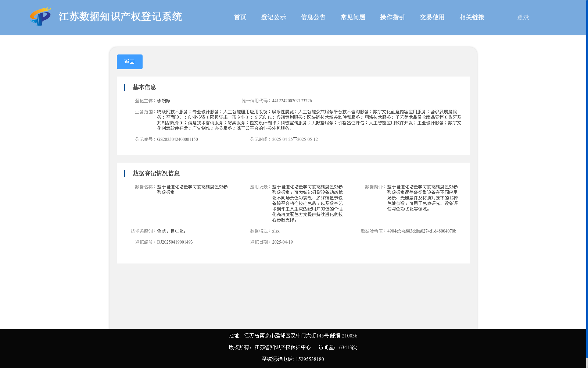Go to 信息公告 in navigation
This screenshot has height=368, width=588.
[313, 17]
